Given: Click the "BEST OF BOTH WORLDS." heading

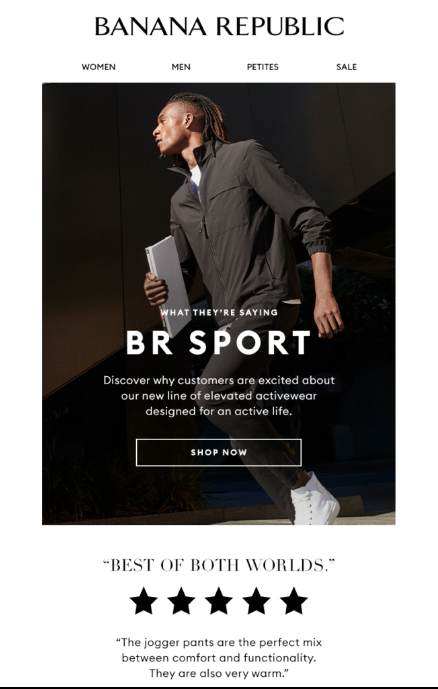Looking at the screenshot, I should click(219, 565).
